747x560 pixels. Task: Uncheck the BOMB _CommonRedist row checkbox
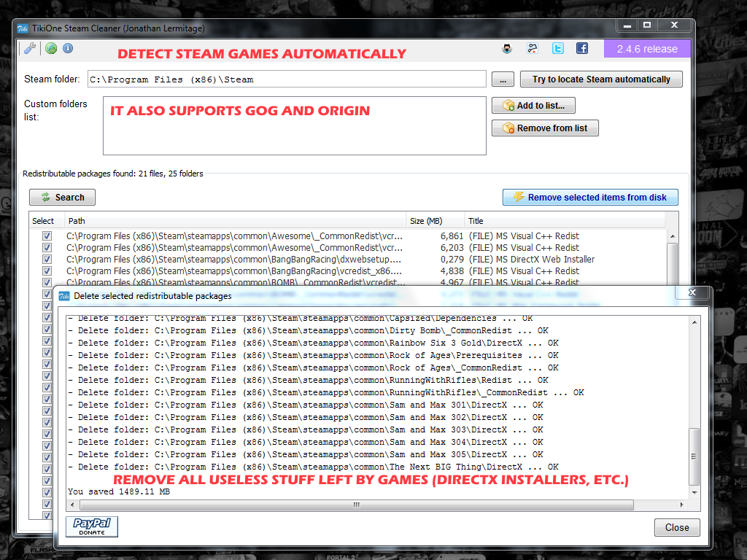tap(47, 282)
